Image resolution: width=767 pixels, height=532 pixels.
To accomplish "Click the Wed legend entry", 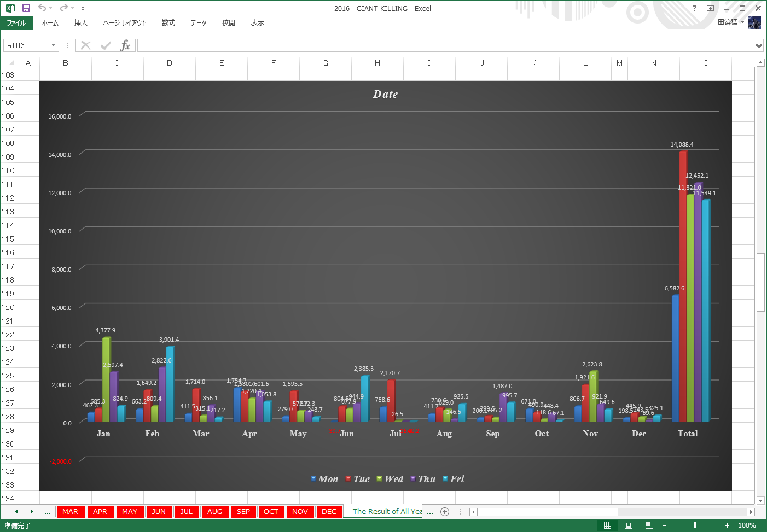I will tap(390, 479).
